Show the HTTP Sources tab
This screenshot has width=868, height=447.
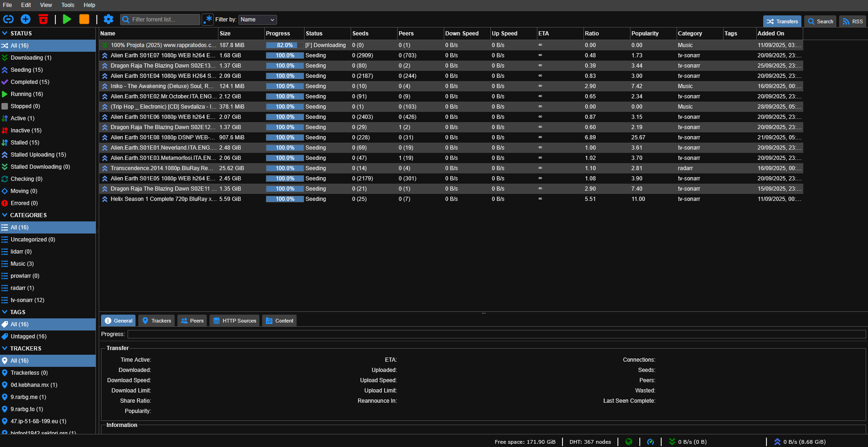tap(235, 321)
